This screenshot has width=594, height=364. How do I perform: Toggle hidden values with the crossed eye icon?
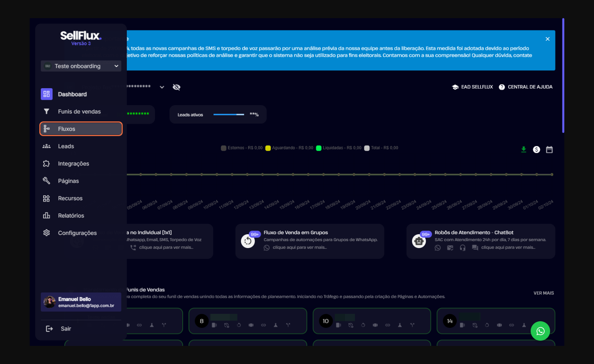tap(177, 87)
